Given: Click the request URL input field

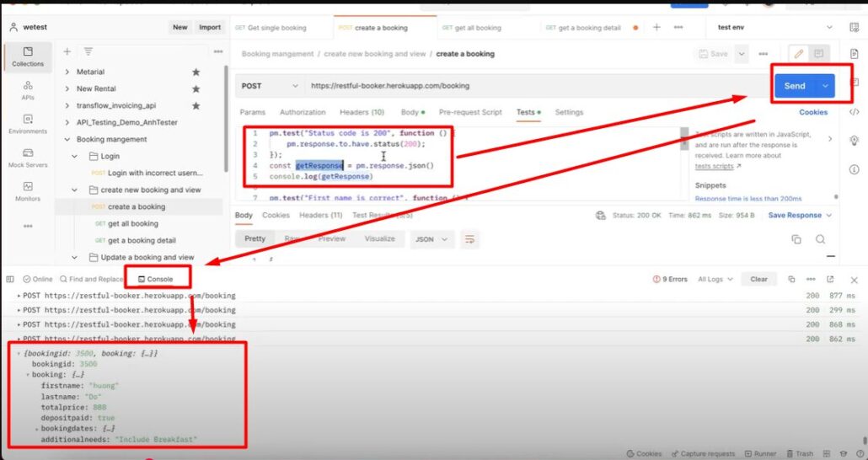Looking at the screenshot, I should 531,86.
